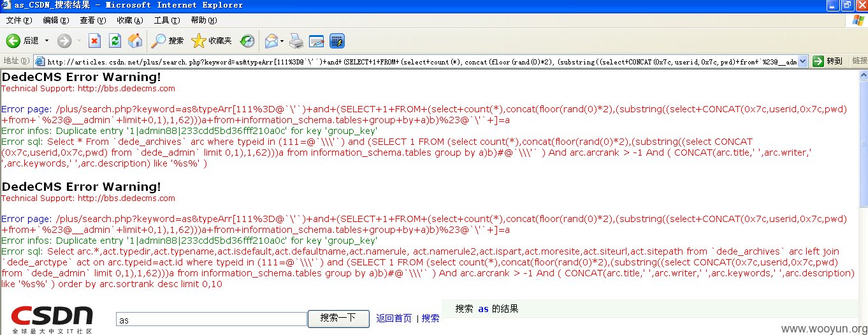Open the 收藏(A) menu

click(x=130, y=20)
